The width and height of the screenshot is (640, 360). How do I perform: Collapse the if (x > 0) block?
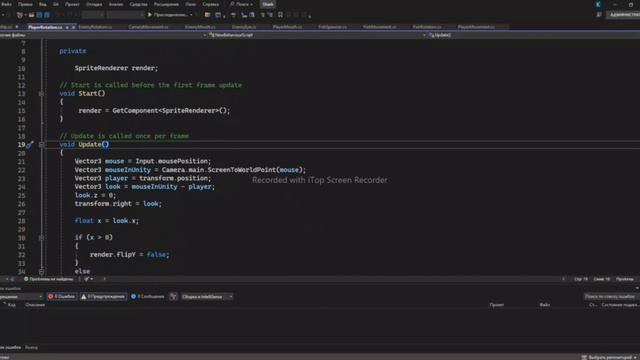point(41,238)
